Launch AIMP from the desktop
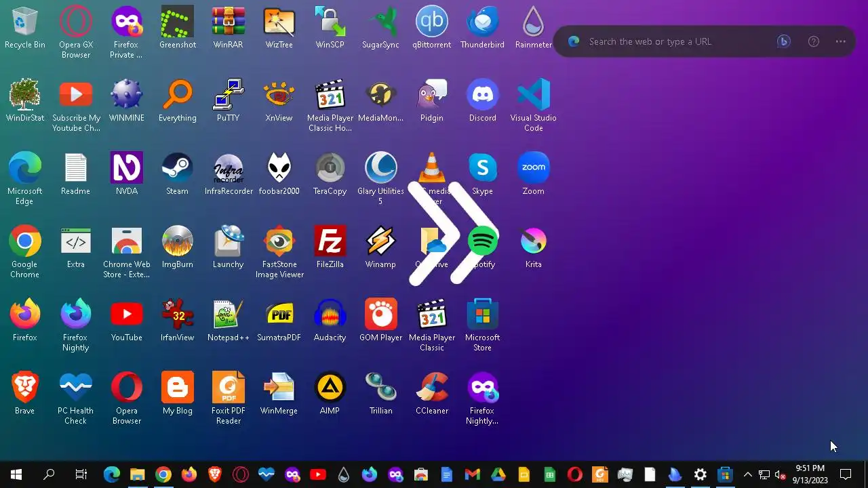 pos(330,394)
